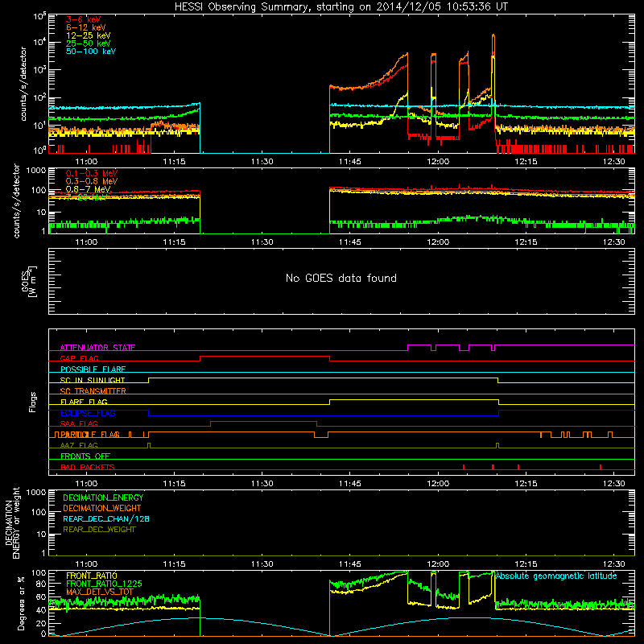The height and width of the screenshot is (644, 644).
Task: Select the 50-100 keV legend label
Action: pyautogui.click(x=91, y=52)
